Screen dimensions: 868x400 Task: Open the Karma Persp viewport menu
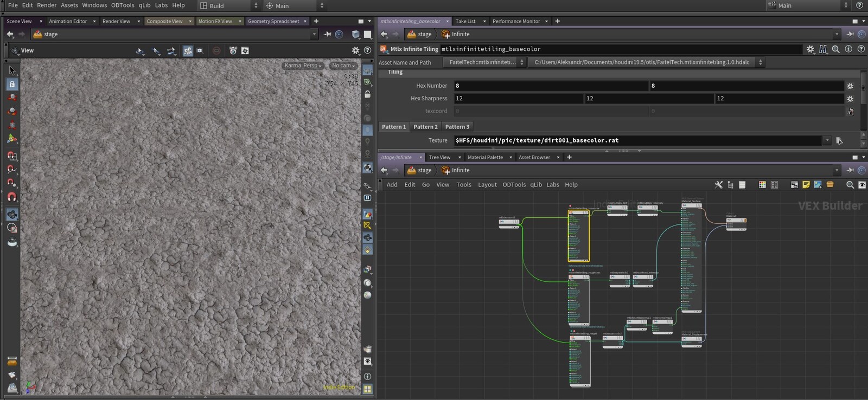point(303,66)
